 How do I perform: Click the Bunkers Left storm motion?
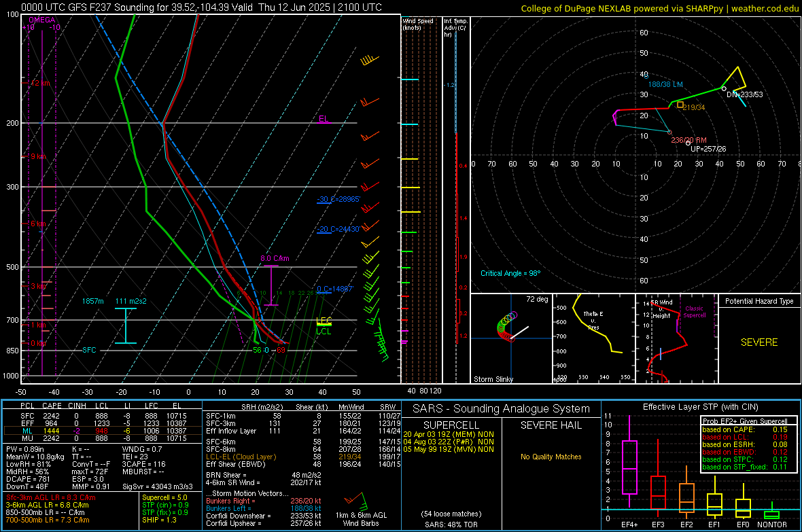point(264,508)
